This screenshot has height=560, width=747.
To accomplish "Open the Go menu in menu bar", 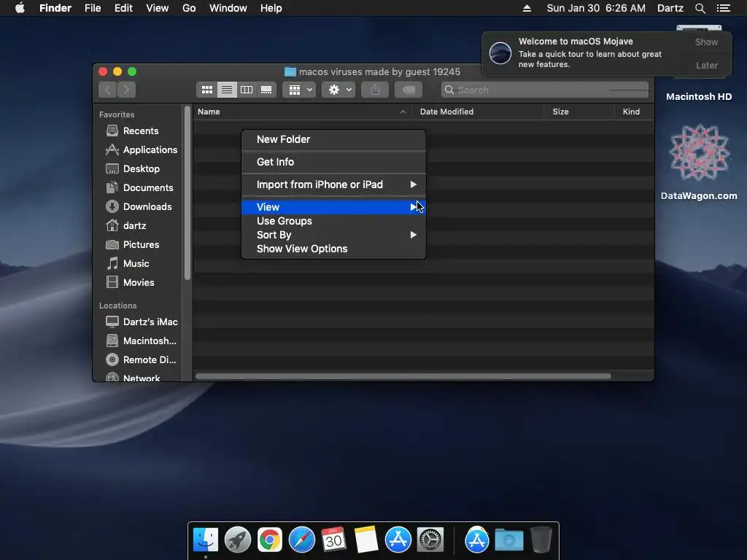I will (x=189, y=8).
